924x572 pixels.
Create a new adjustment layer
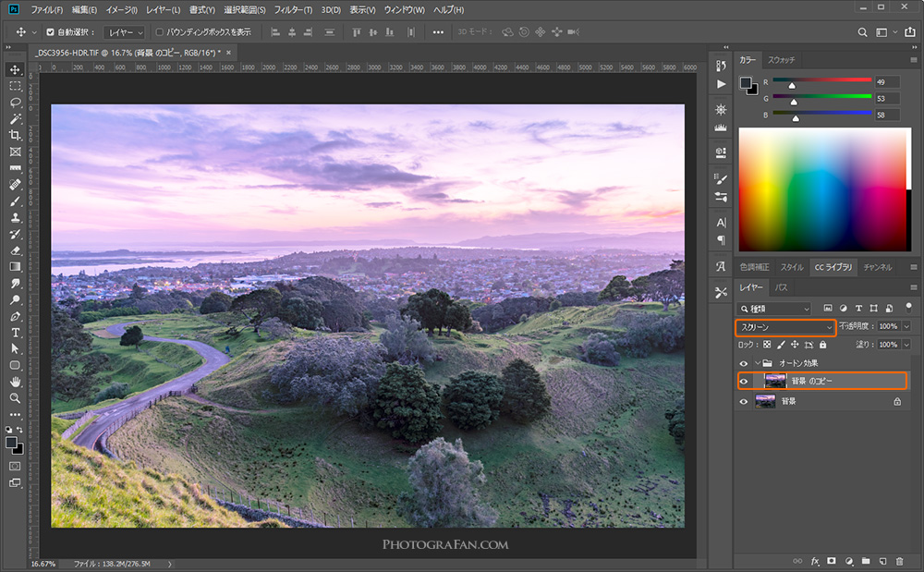click(849, 561)
